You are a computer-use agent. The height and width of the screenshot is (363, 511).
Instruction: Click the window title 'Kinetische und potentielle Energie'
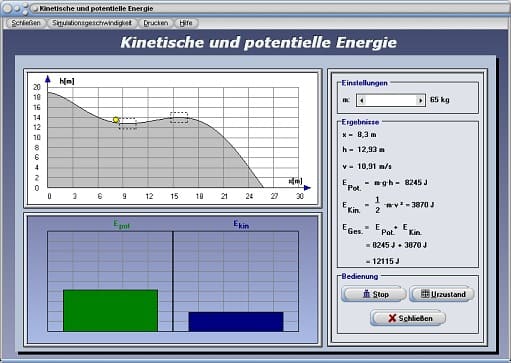[x=96, y=9]
